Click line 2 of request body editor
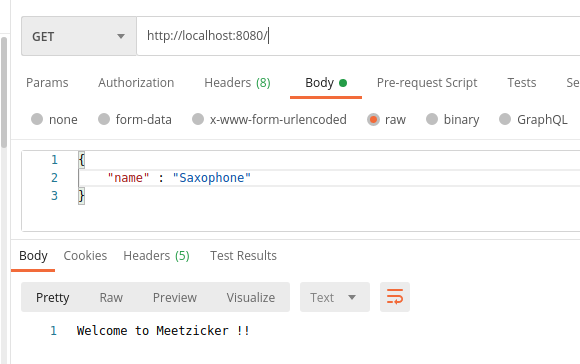580x364 pixels. tap(329, 178)
